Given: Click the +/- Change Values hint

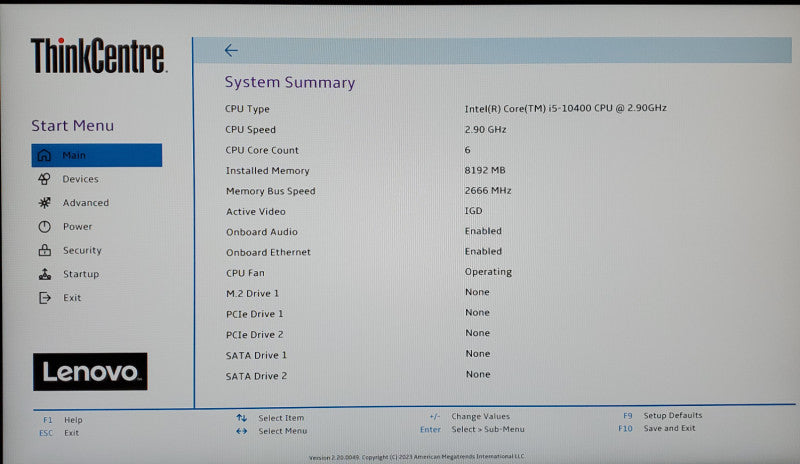Looking at the screenshot, I should coord(469,417).
